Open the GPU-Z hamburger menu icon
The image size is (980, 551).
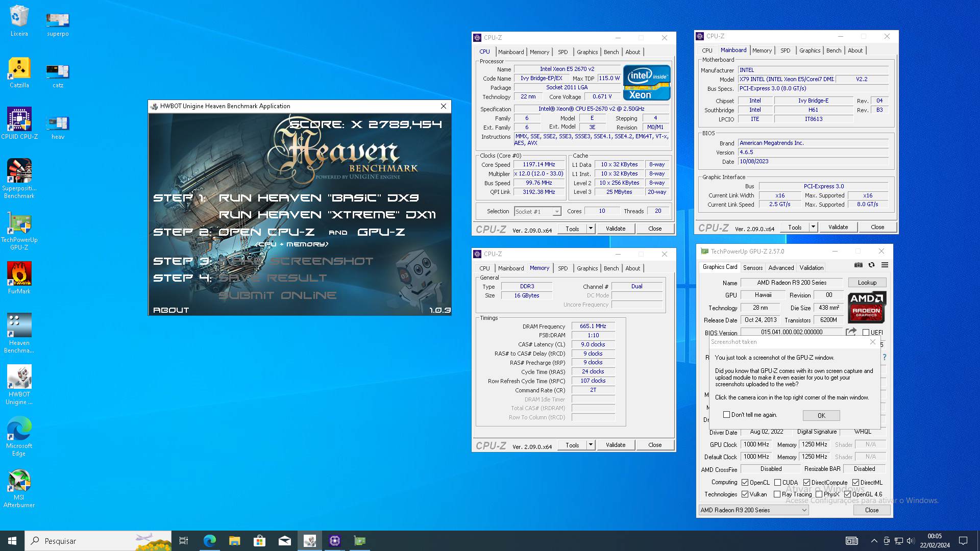tap(885, 265)
